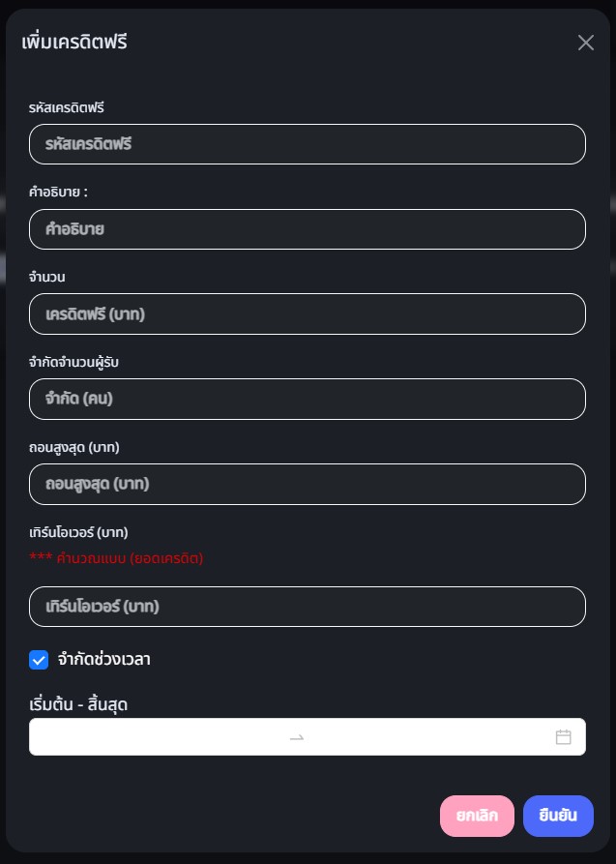Focus the จำกัด (คน) recipient limit field
Screen dimensions: 616x864
(x=307, y=399)
